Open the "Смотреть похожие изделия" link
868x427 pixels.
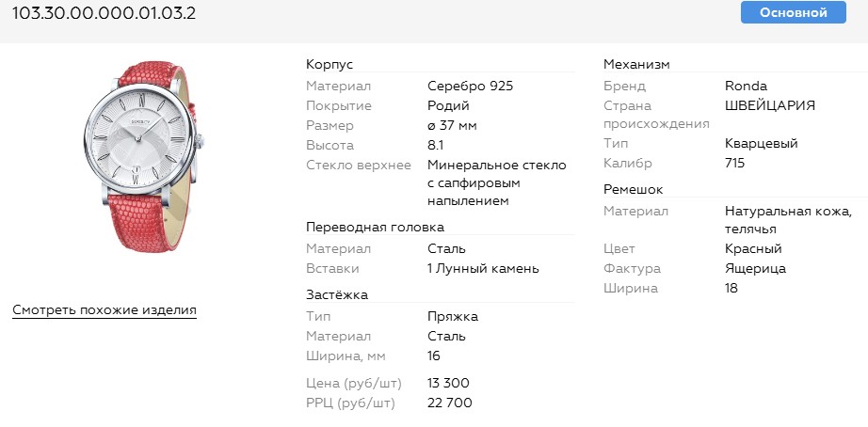pos(104,310)
